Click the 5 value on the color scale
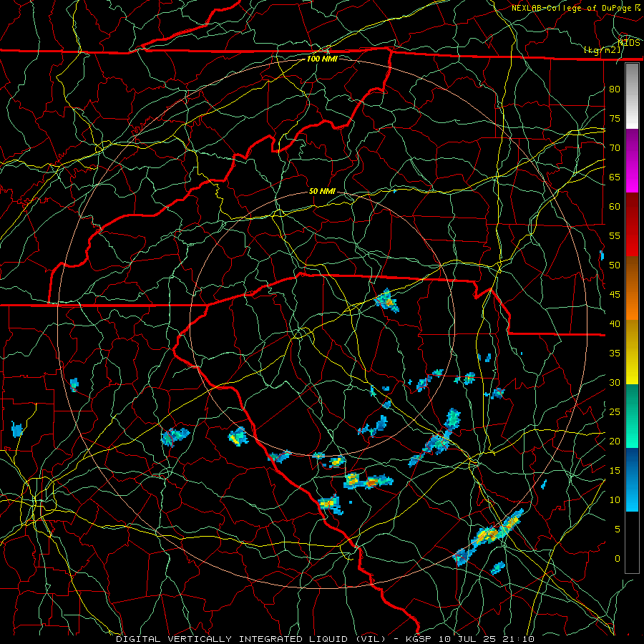644x644 pixels. [x=618, y=530]
